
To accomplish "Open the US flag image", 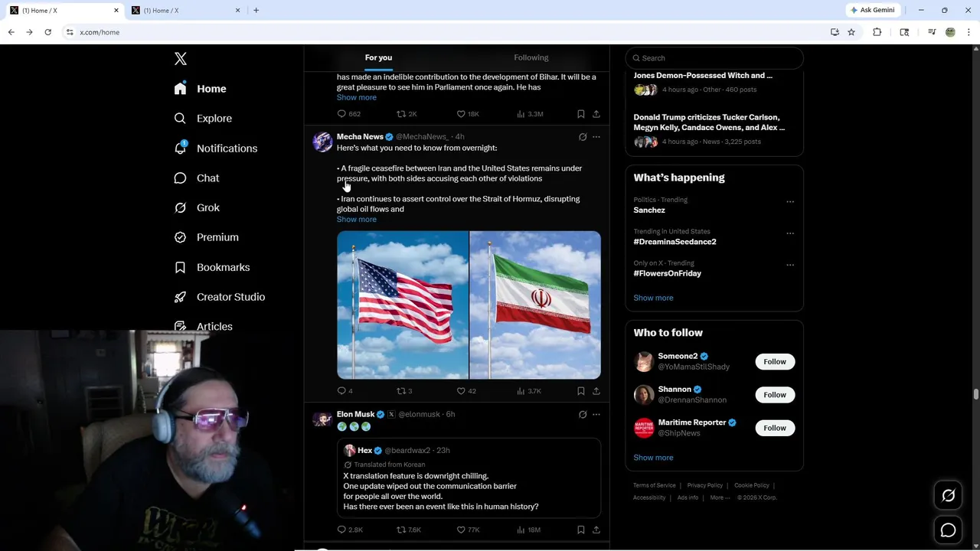I will point(403,305).
